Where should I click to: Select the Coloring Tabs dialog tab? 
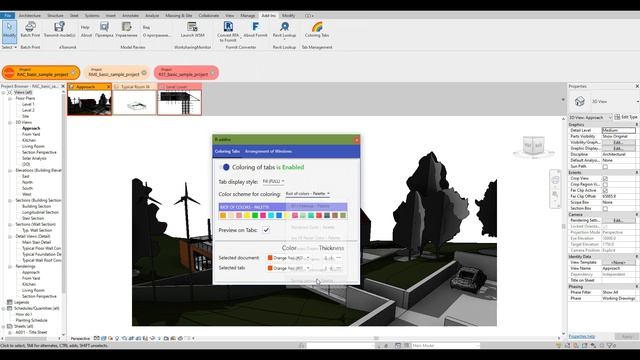(x=227, y=151)
